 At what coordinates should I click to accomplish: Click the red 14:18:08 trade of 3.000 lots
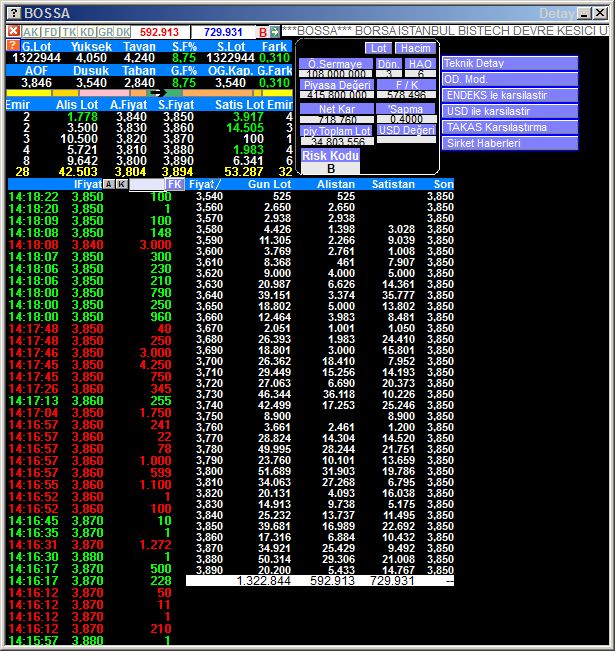[90, 245]
